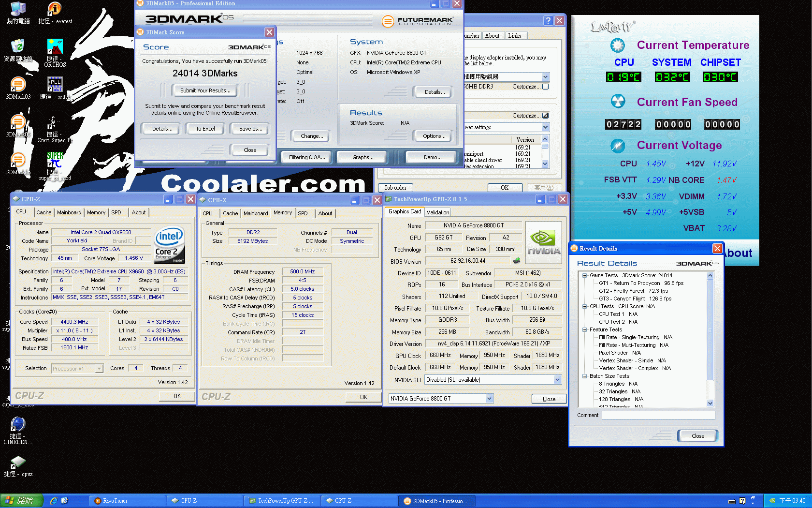The width and height of the screenshot is (812, 508).
Task: Click the 3DMark05 taskbar button
Action: [x=437, y=501]
